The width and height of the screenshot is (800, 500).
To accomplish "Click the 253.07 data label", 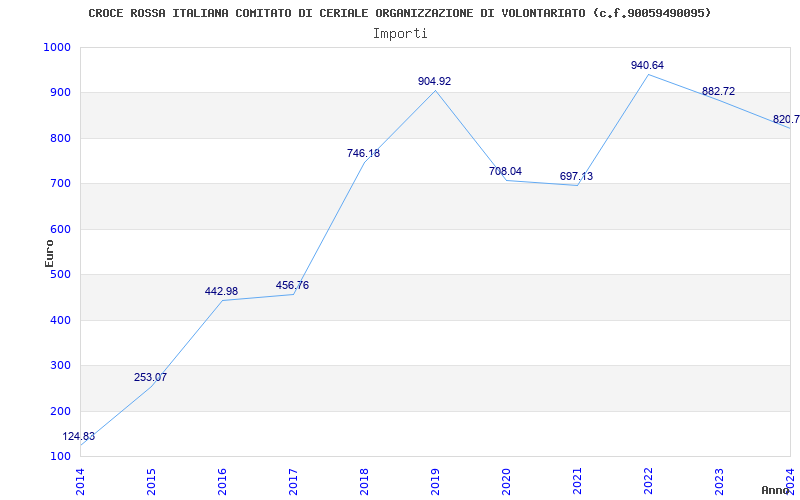I will point(150,378).
